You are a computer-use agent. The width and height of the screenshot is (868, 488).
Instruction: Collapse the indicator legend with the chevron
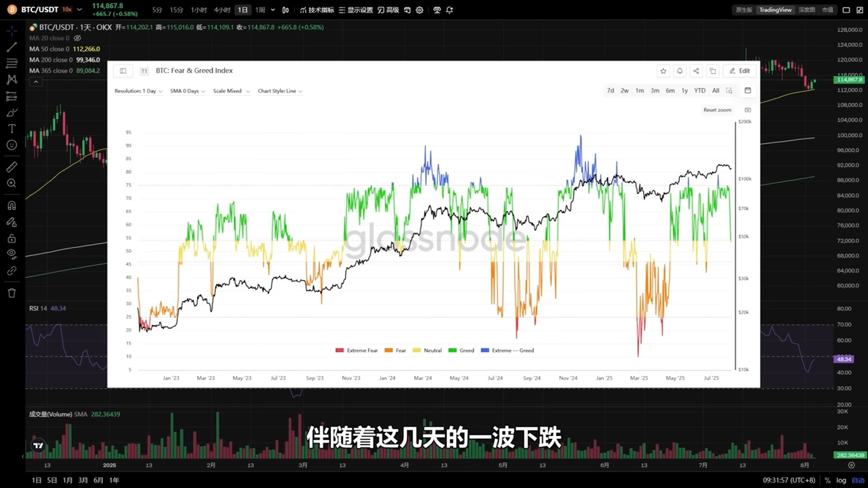pyautogui.click(x=36, y=82)
